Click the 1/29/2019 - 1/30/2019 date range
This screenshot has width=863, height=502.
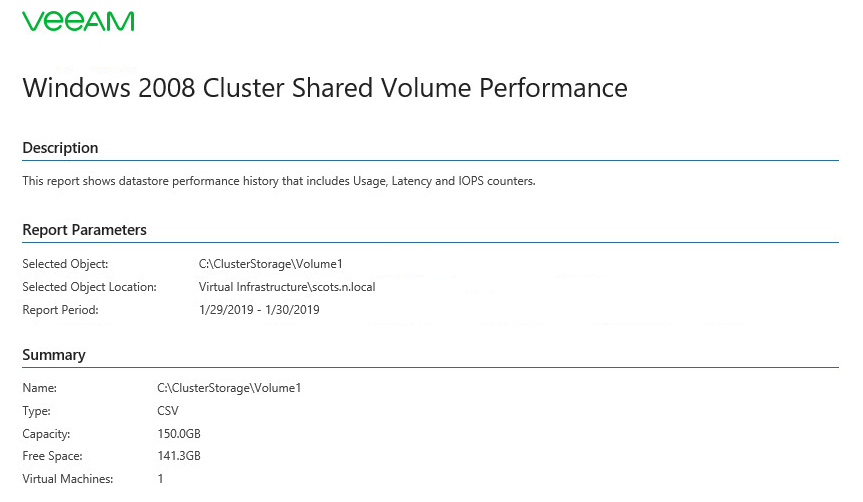pyautogui.click(x=259, y=310)
